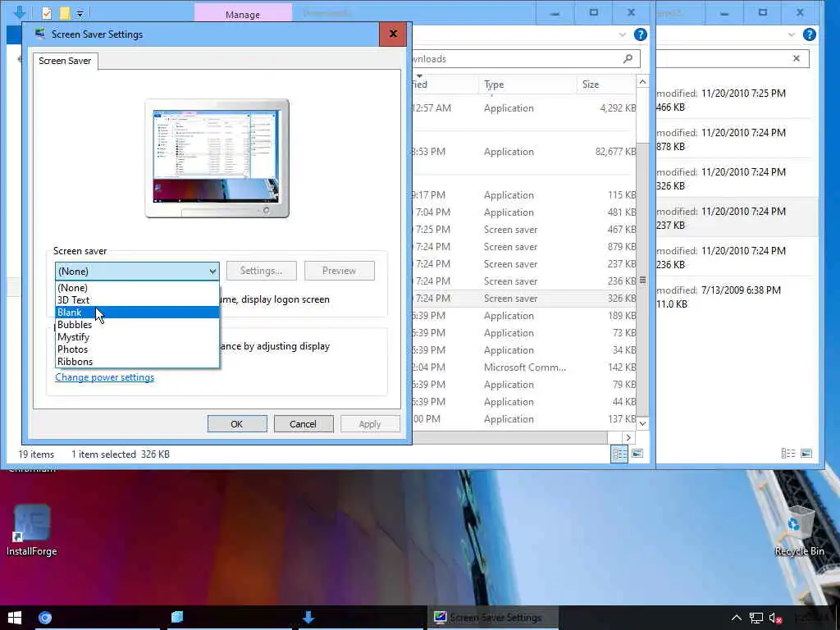Screen dimensions: 840x630
Task: Click the file list scroll-up arrow
Action: (x=642, y=81)
